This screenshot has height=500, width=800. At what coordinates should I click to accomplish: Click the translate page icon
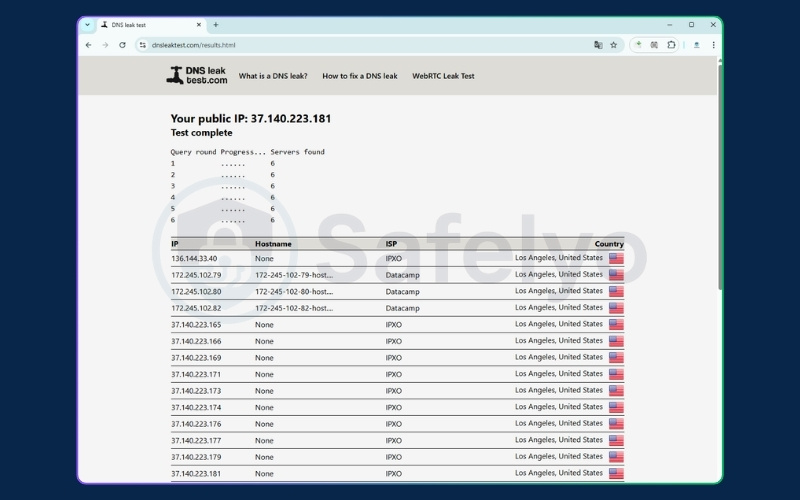click(x=598, y=45)
